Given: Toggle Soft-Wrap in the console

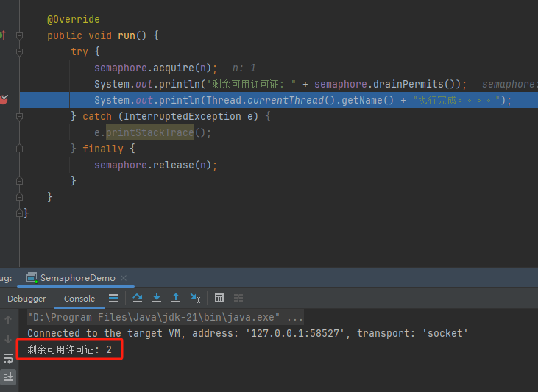Looking at the screenshot, I should (8, 358).
